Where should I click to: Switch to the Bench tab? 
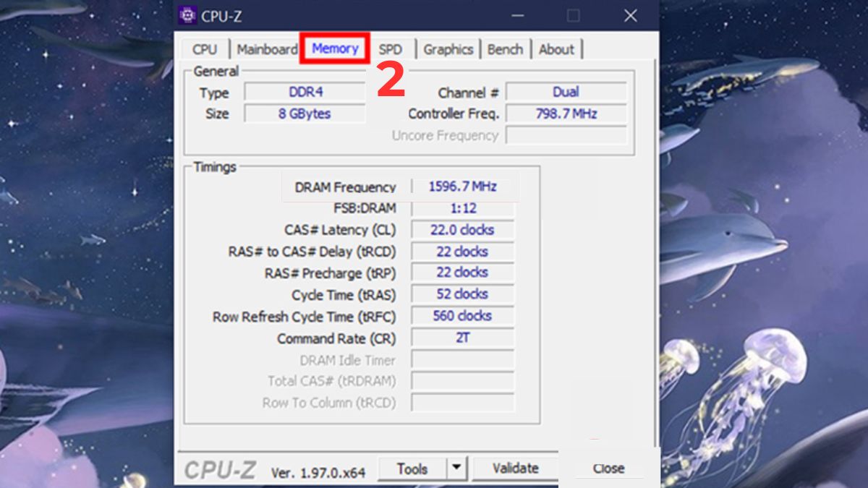coord(505,49)
